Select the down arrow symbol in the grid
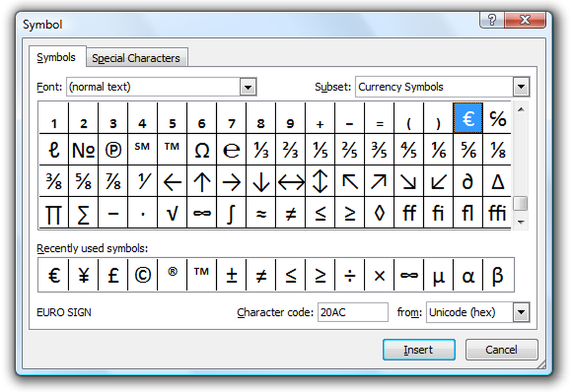 (x=261, y=181)
